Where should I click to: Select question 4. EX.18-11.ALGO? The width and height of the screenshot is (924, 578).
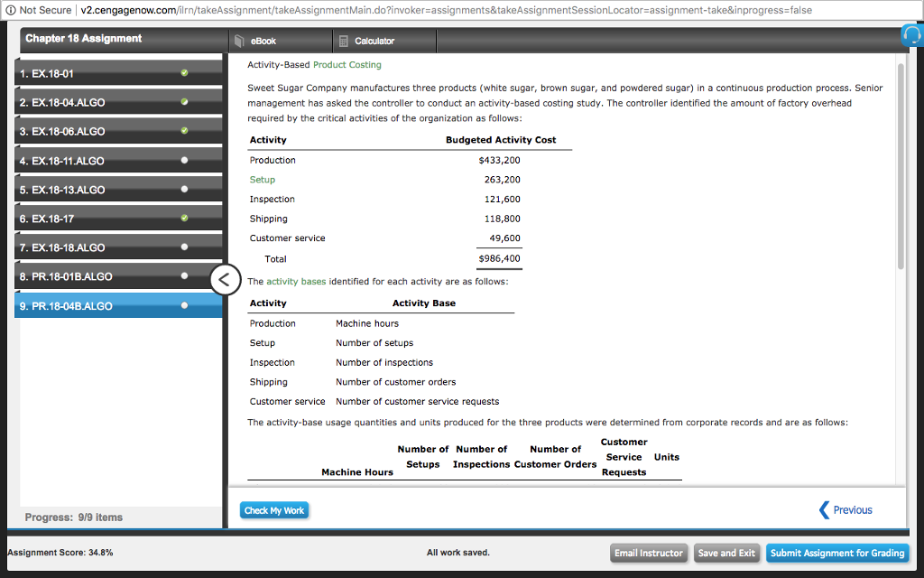coord(118,161)
